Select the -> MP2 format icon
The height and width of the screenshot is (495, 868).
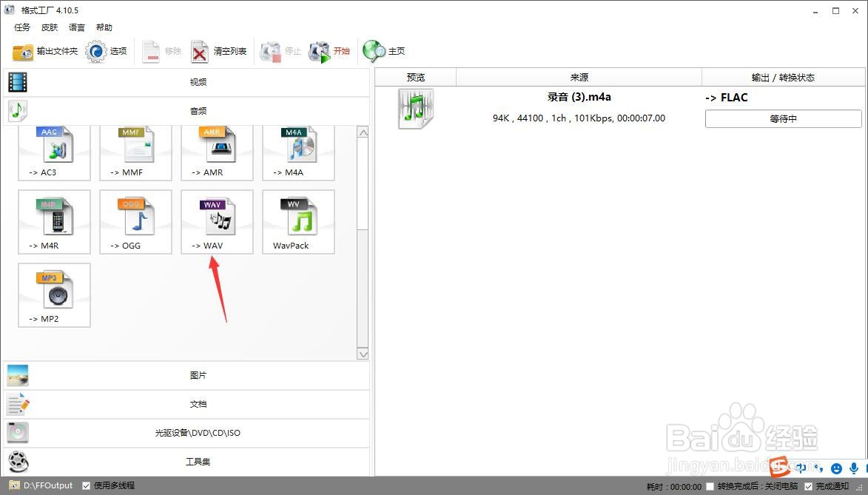(54, 295)
